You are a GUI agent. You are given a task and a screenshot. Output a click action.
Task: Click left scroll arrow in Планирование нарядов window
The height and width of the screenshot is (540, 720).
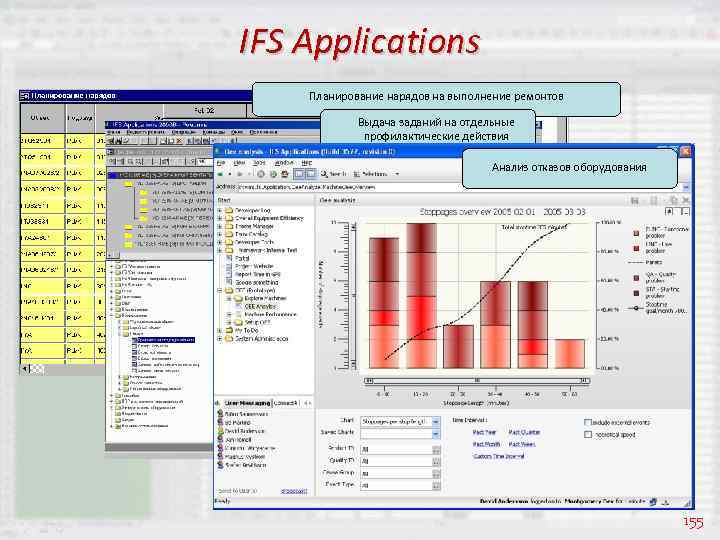[x=25, y=369]
